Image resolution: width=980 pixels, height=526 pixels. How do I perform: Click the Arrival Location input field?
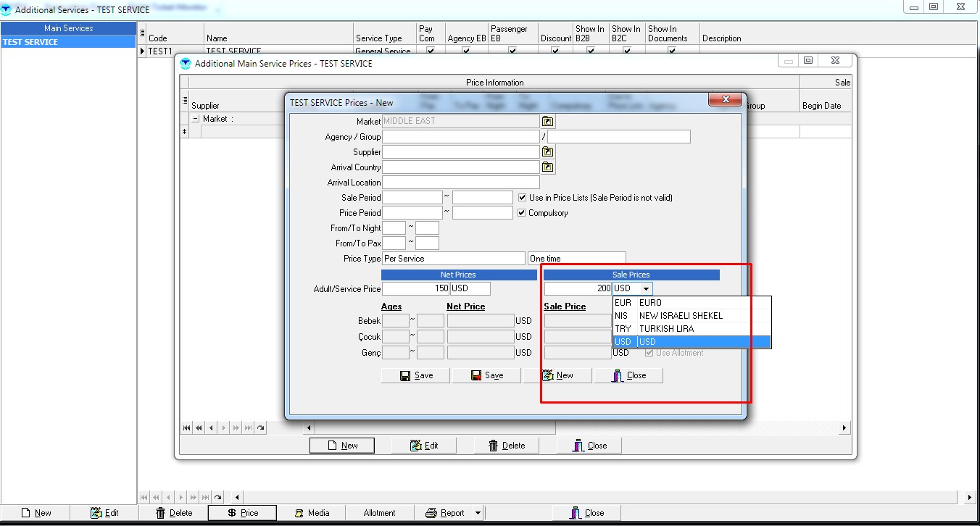tap(460, 183)
